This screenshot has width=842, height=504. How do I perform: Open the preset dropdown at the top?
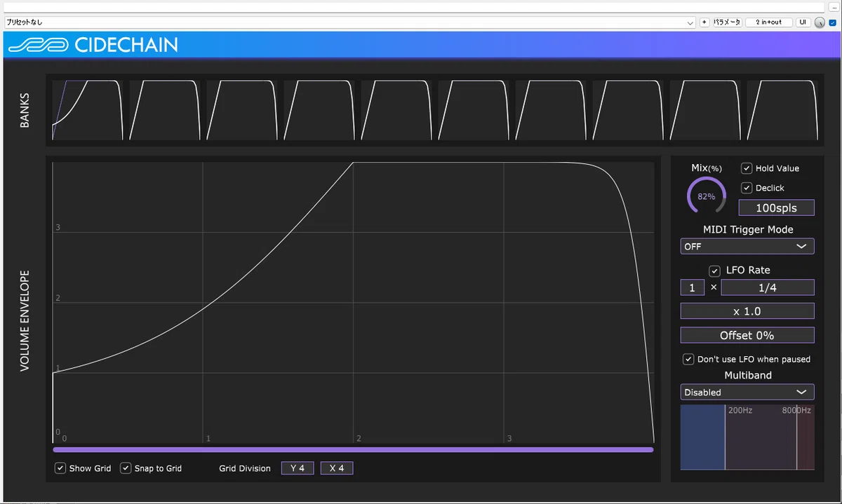(349, 22)
